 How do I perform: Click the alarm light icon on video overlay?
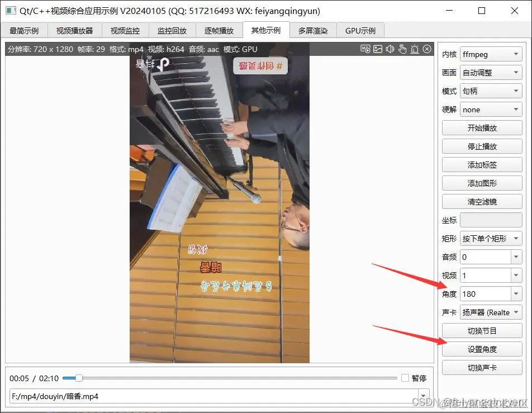point(415,49)
